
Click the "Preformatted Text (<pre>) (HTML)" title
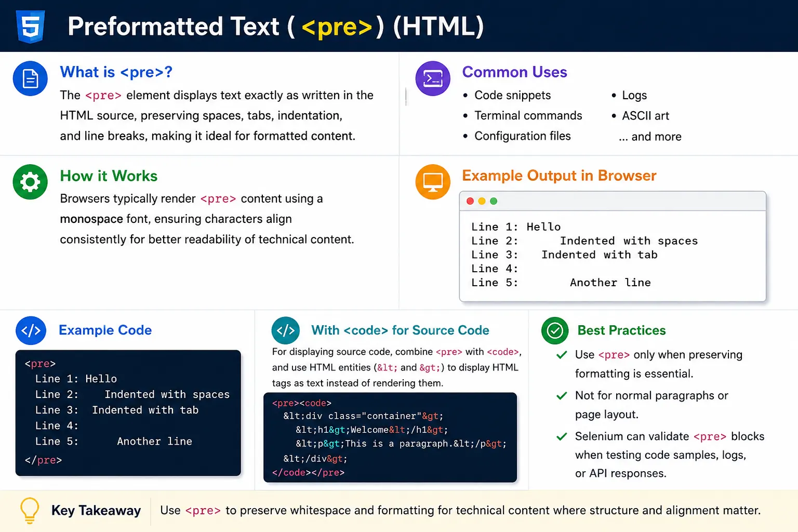coord(276,26)
